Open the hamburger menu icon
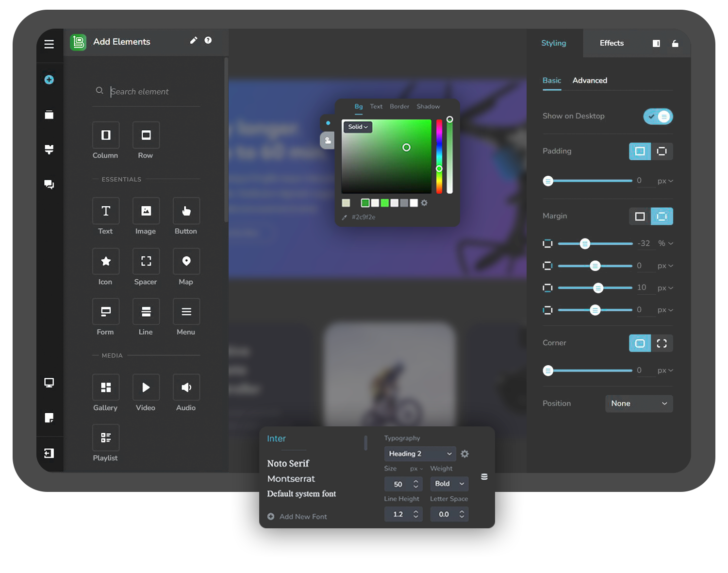The image size is (728, 573). point(49,44)
